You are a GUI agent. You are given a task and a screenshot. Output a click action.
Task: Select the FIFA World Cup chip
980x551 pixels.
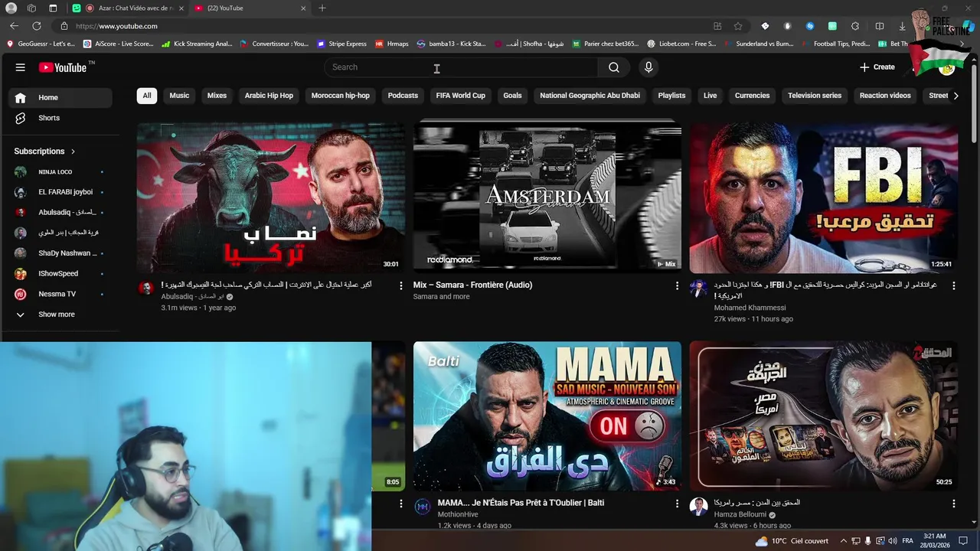pos(461,96)
